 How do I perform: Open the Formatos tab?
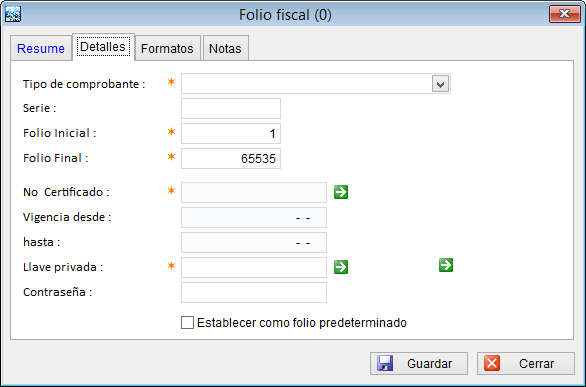pos(167,48)
